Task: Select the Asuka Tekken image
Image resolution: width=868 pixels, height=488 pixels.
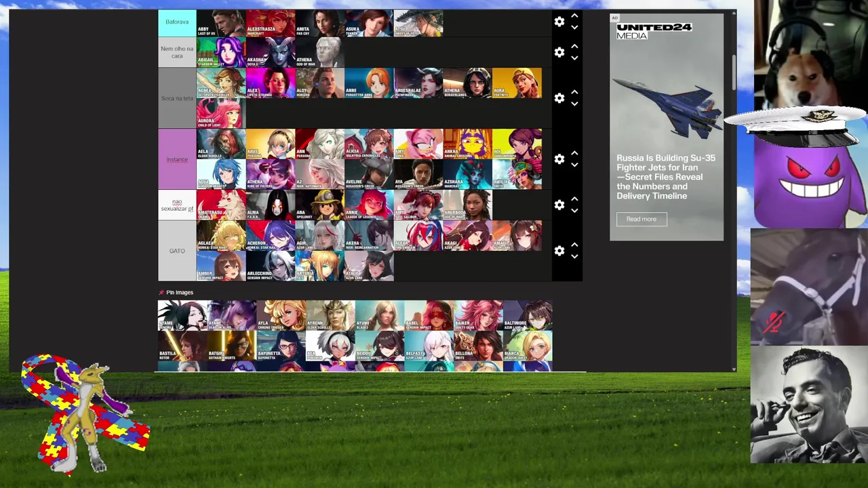Action: click(x=369, y=23)
